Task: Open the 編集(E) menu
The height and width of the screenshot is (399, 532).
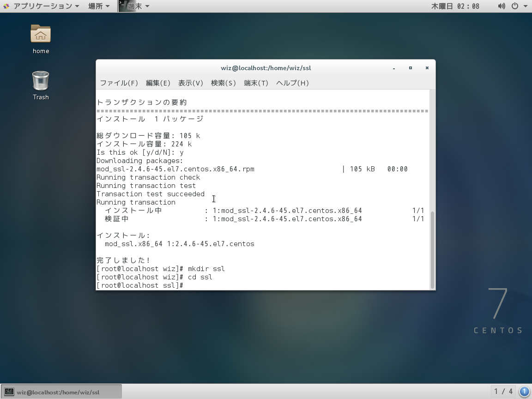Action: point(158,83)
